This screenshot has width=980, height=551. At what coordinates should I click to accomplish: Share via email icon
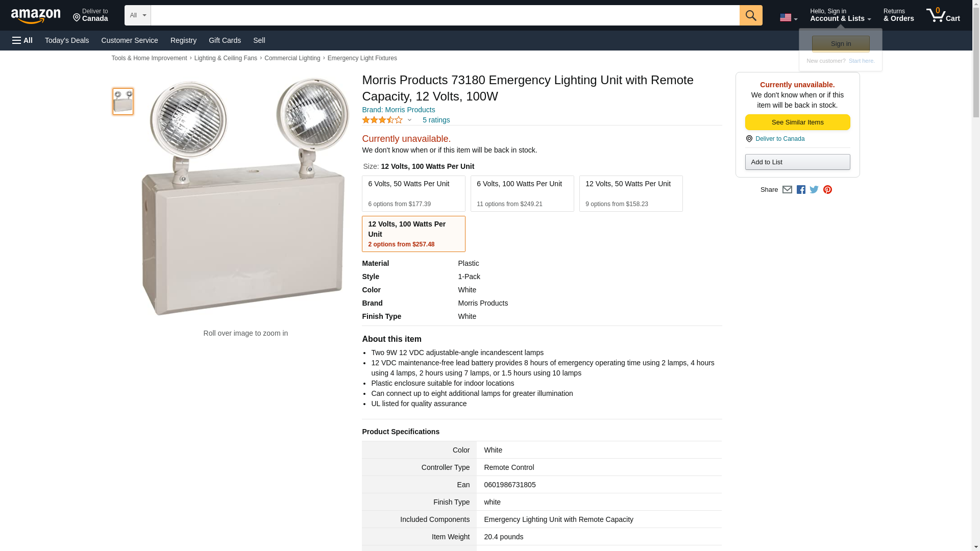tap(787, 190)
